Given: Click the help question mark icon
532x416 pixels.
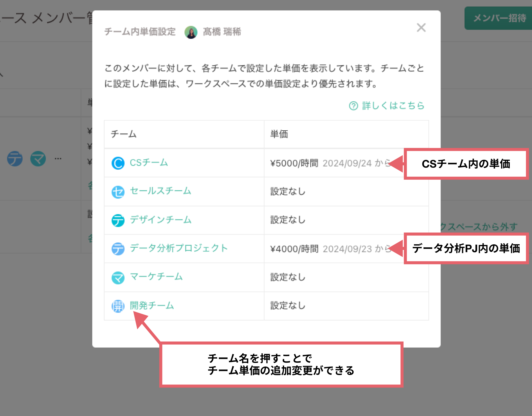Looking at the screenshot, I should 353,106.
